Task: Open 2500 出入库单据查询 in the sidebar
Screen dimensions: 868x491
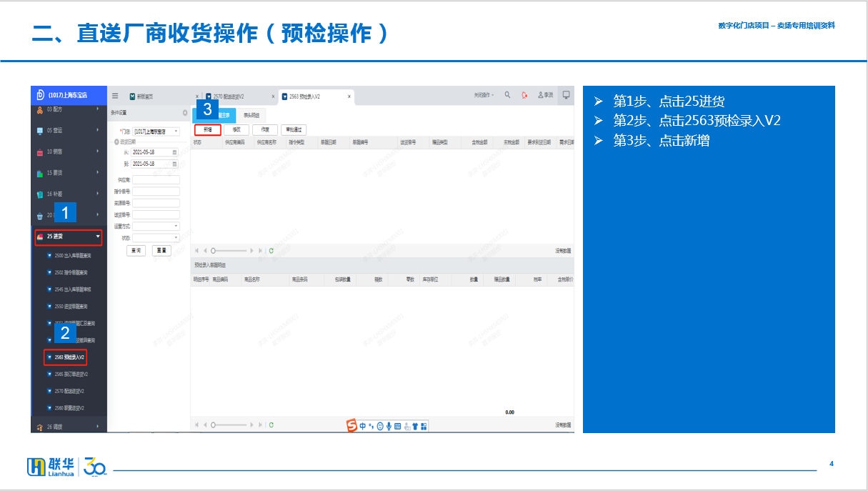Action: click(69, 255)
